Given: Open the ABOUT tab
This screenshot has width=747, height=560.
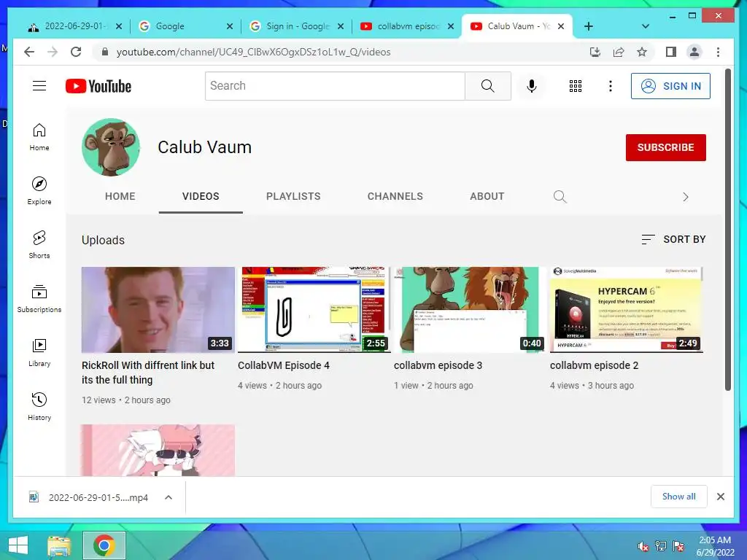Looking at the screenshot, I should click(x=487, y=196).
